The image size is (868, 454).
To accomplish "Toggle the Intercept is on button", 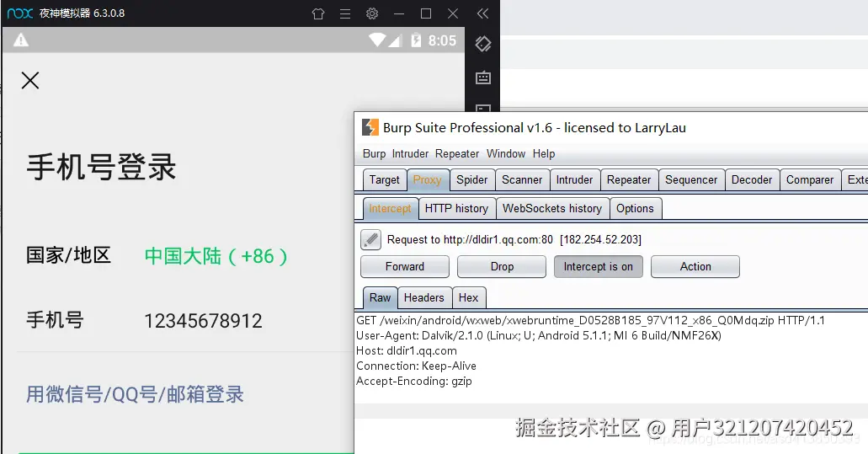I will click(x=598, y=266).
